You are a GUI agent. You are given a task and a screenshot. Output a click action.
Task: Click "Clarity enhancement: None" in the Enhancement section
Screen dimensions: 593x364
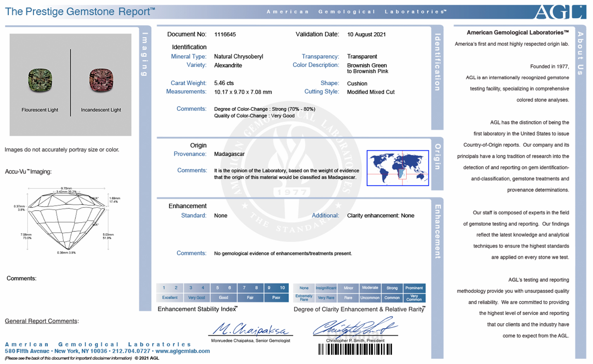click(x=381, y=216)
